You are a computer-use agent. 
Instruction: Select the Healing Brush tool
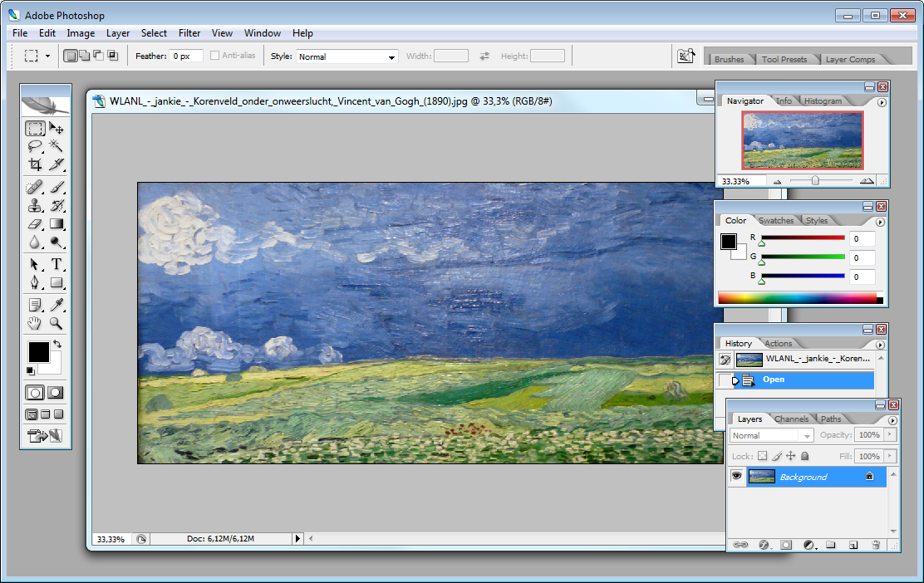(x=35, y=187)
